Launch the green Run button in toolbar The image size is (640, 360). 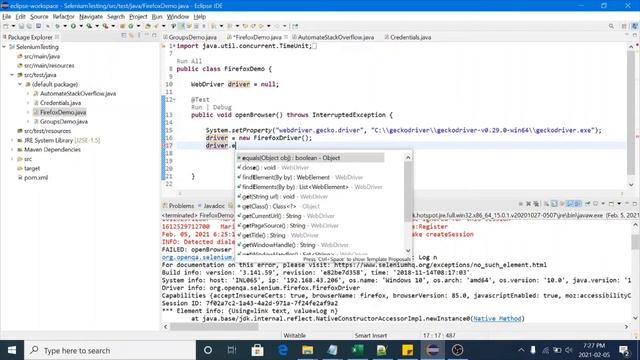pos(73,26)
